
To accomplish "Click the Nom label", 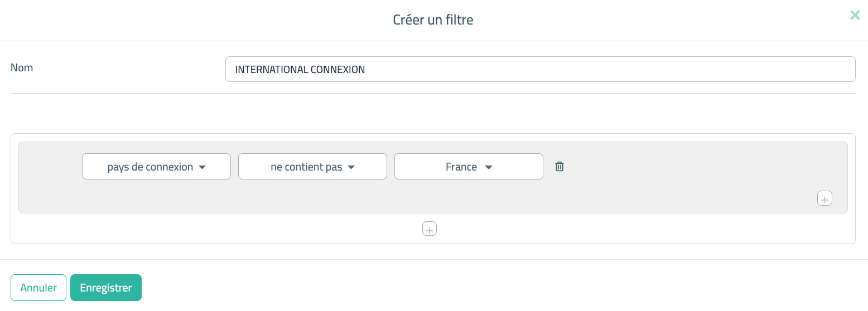I will tap(22, 68).
